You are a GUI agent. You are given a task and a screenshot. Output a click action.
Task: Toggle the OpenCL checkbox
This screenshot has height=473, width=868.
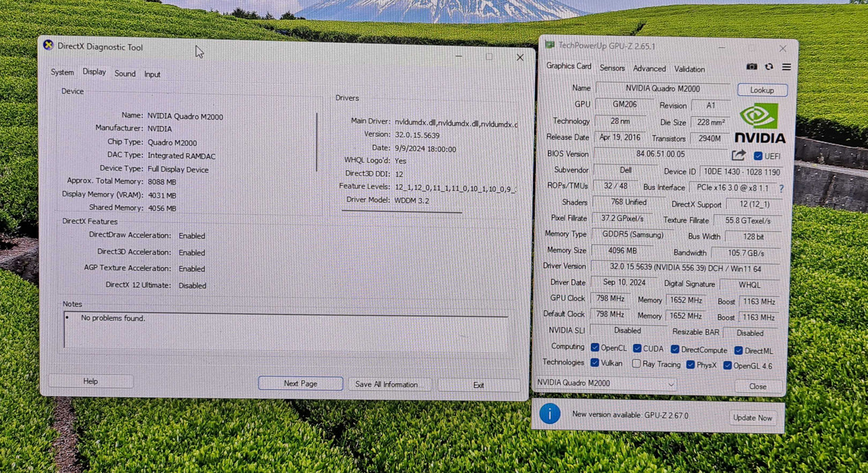(x=595, y=348)
